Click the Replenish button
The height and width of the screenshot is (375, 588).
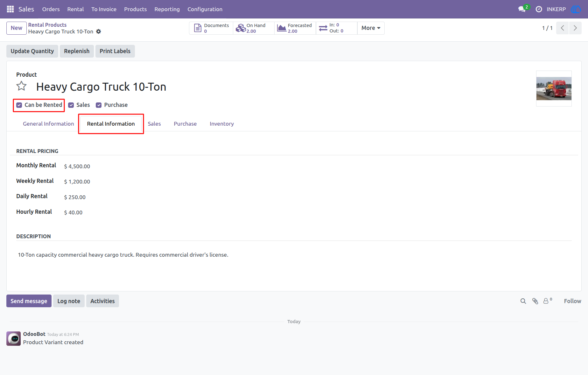point(77,51)
